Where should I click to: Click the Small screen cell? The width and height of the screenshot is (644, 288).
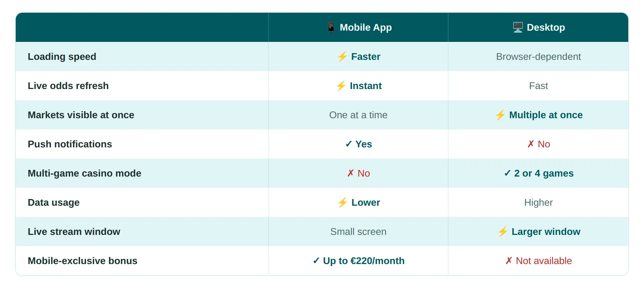point(358,232)
